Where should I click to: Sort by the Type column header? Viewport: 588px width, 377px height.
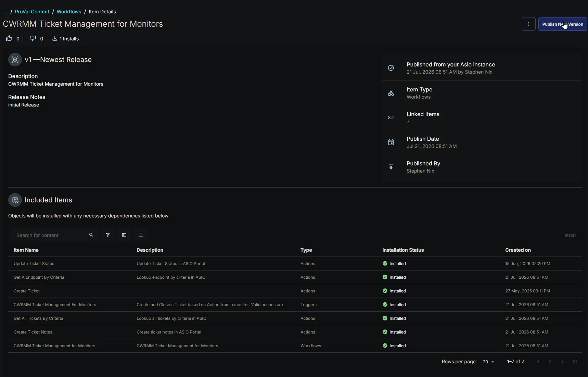[306, 250]
